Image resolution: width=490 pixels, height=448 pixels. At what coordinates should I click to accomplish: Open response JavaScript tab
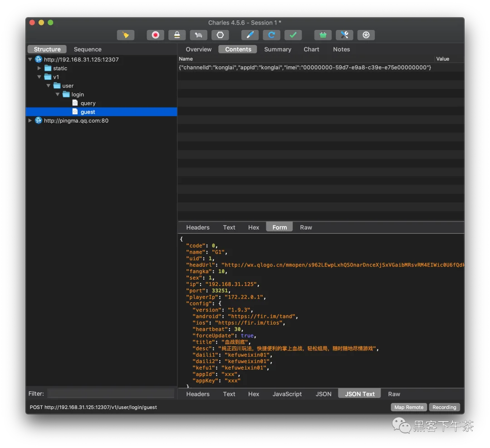click(287, 394)
